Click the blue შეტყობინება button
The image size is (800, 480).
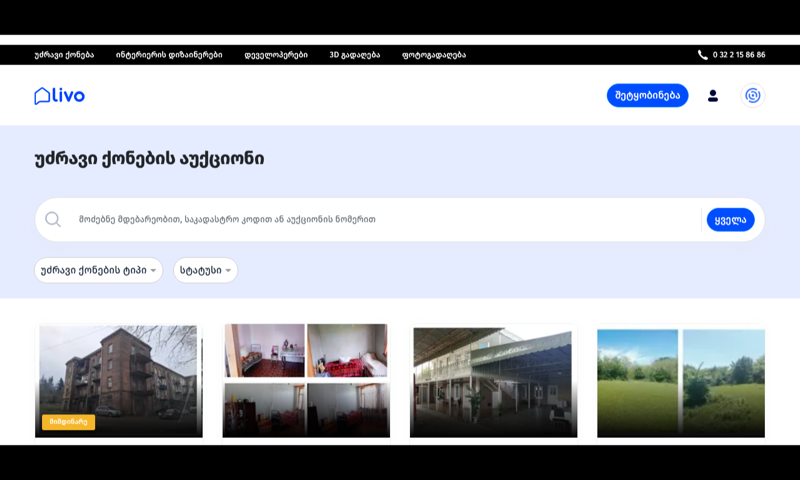pyautogui.click(x=647, y=95)
